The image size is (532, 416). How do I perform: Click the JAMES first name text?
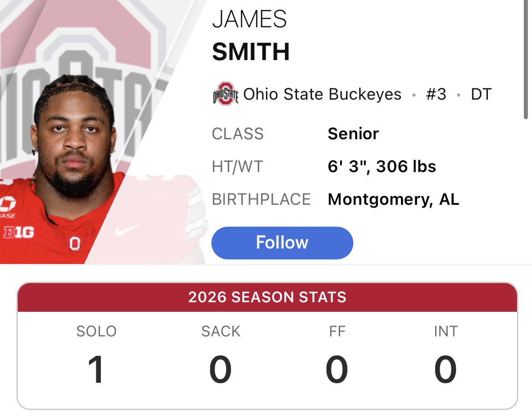coord(249,19)
